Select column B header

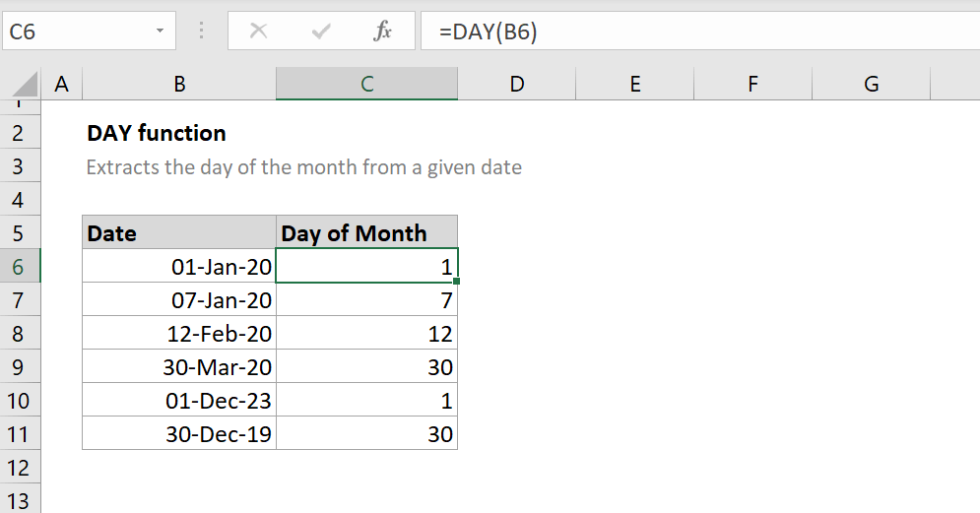coord(179,84)
